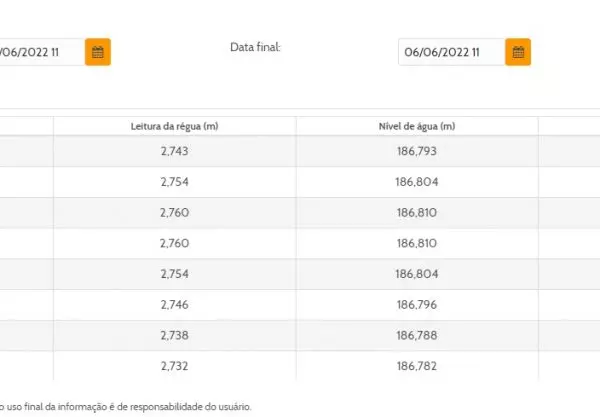Click the 186,788 water level cell
Image resolution: width=600 pixels, height=417 pixels.
click(x=417, y=335)
